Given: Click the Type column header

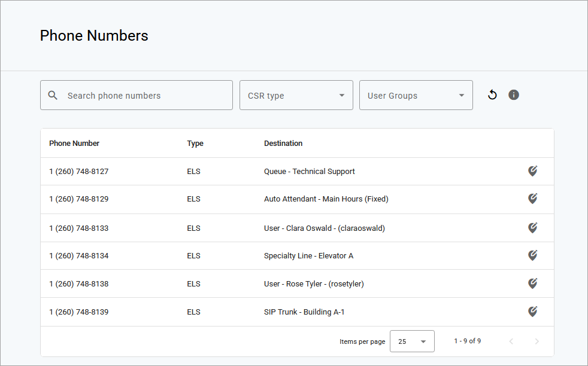Looking at the screenshot, I should [195, 144].
